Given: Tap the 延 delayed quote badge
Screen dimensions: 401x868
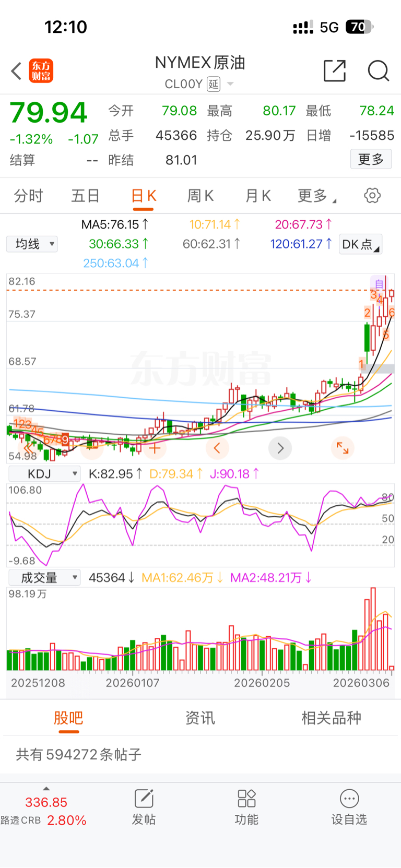Looking at the screenshot, I should (214, 84).
